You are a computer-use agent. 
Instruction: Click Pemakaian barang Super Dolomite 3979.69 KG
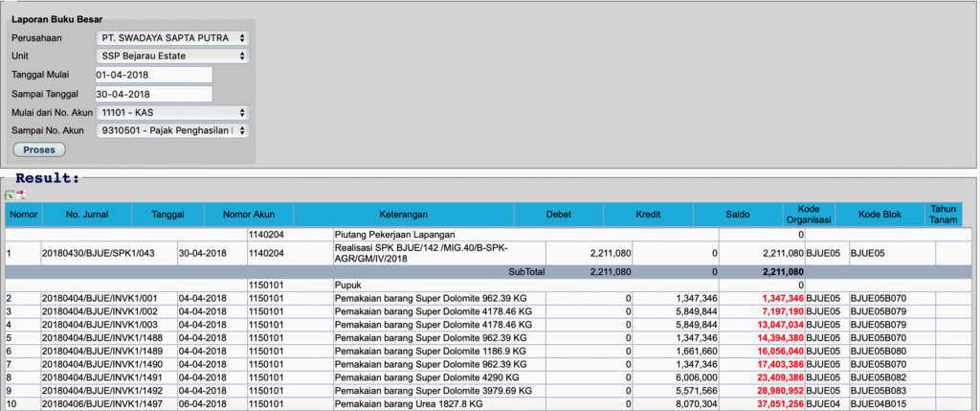coord(434,390)
